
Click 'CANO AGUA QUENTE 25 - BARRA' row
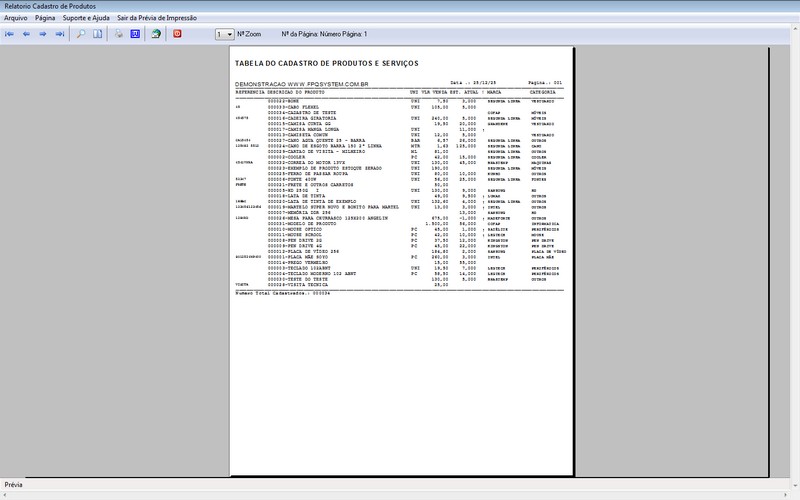[x=399, y=140]
